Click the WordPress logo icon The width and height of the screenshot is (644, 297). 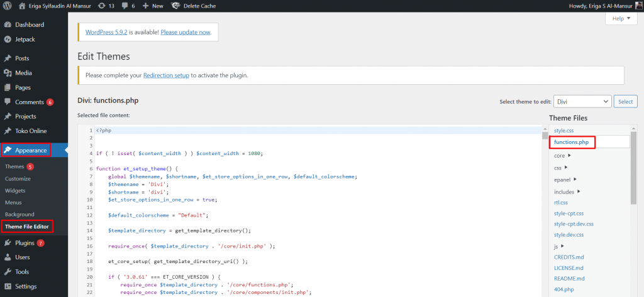(7, 6)
